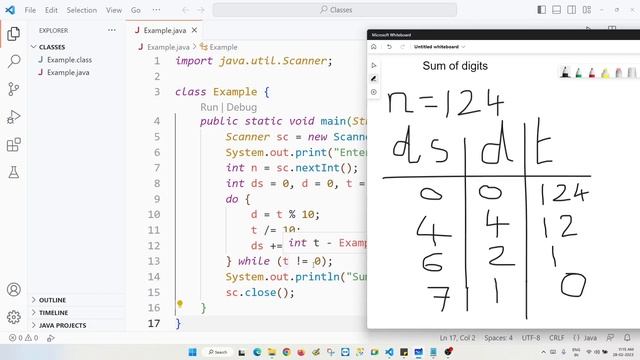Image resolution: width=640 pixels, height=360 pixels.
Task: Change line ending via CRLF status item
Action: click(557, 338)
